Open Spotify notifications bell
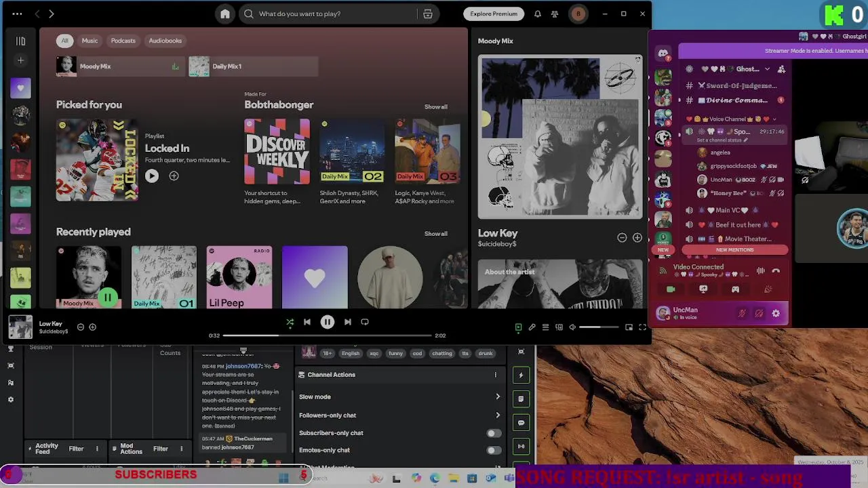This screenshot has height=488, width=868. [x=537, y=14]
